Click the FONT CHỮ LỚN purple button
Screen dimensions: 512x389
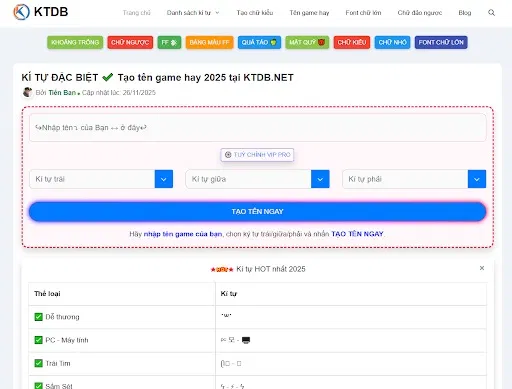(x=441, y=42)
